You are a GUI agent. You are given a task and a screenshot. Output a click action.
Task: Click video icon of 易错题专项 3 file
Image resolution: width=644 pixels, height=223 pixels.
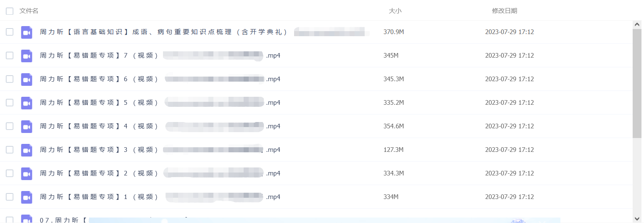[x=26, y=150]
